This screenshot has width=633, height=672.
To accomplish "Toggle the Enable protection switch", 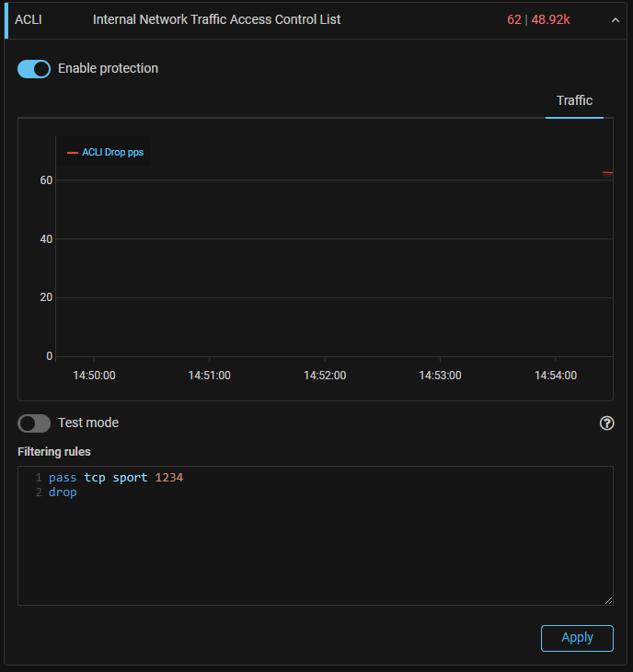I will tap(34, 69).
